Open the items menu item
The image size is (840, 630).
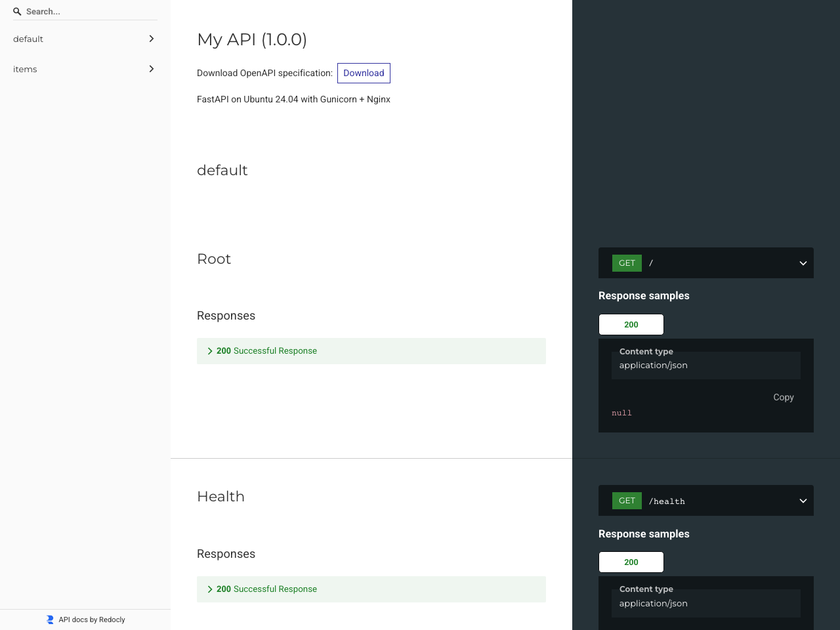tap(85, 69)
